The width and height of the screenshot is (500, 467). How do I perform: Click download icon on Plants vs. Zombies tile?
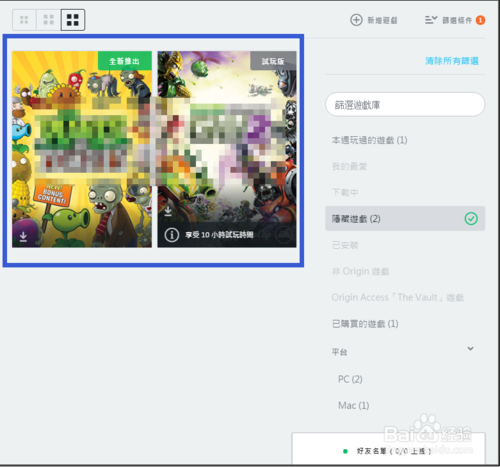(x=23, y=236)
